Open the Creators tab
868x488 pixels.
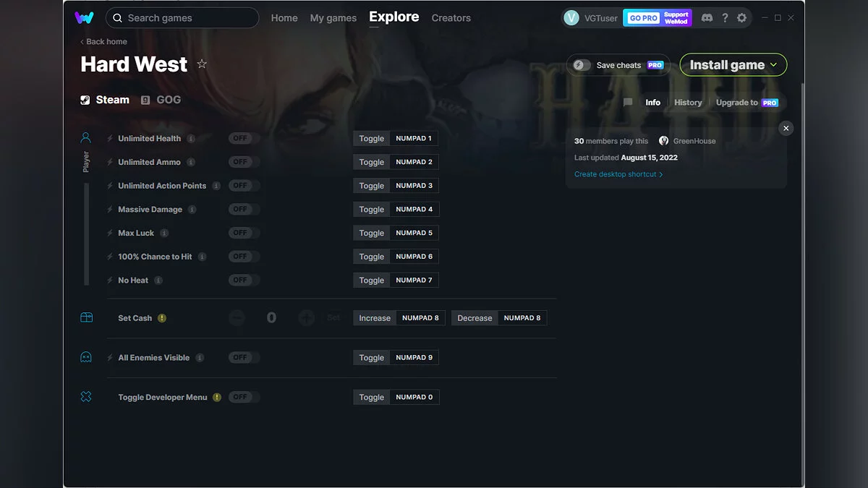(x=451, y=18)
